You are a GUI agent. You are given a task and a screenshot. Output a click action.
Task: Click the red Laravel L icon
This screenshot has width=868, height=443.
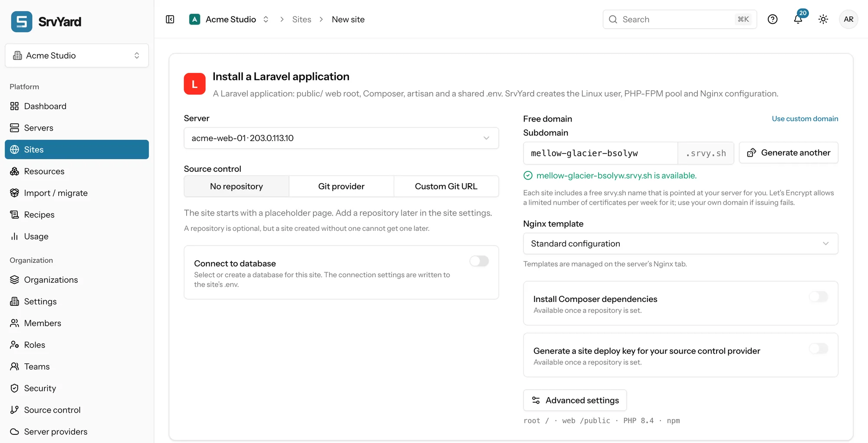[x=195, y=84]
